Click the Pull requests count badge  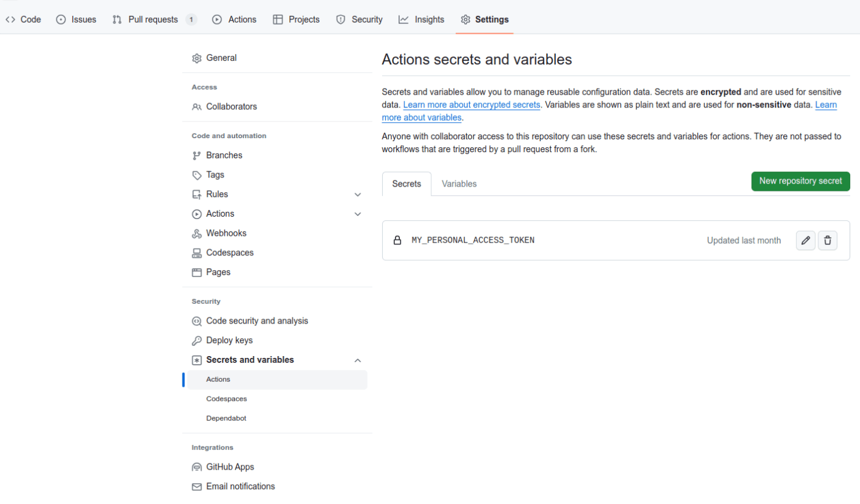[191, 20]
